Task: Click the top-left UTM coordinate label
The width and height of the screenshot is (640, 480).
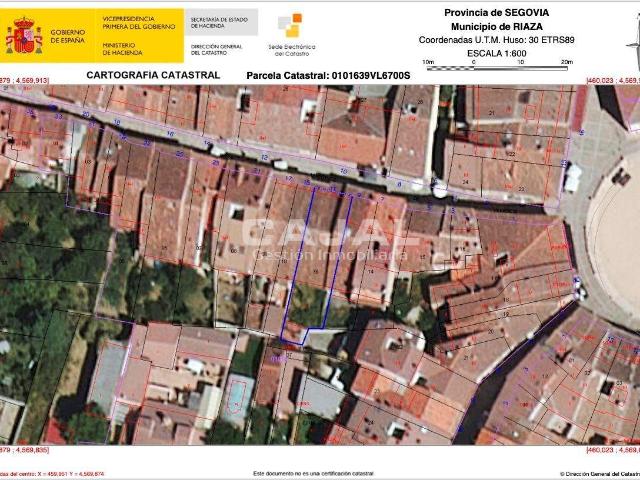Action: pos(24,81)
